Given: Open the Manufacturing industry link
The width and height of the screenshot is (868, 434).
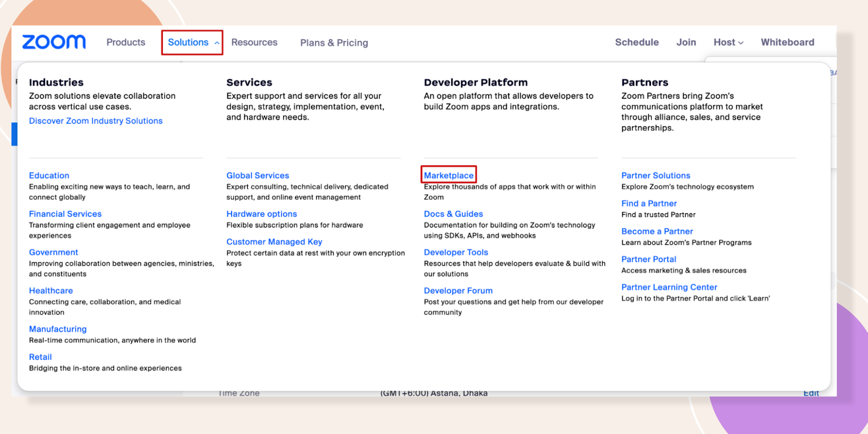Looking at the screenshot, I should tap(58, 329).
